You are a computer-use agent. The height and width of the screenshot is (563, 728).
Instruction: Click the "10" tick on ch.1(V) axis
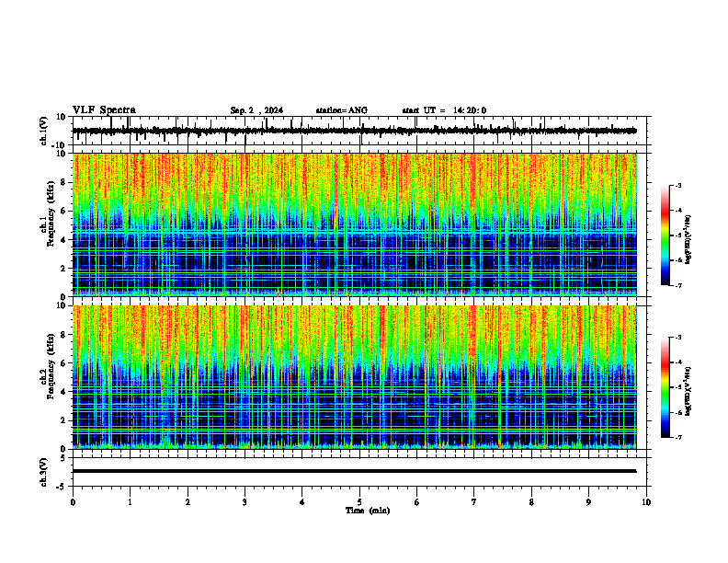tap(62, 117)
